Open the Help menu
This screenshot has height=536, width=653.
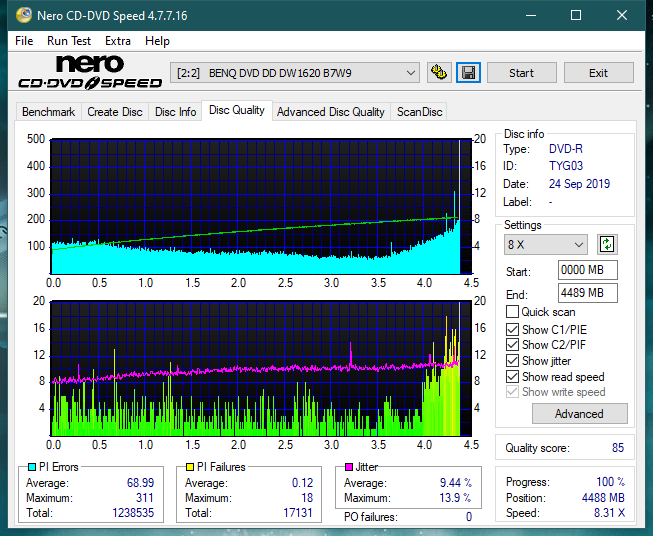pyautogui.click(x=157, y=41)
